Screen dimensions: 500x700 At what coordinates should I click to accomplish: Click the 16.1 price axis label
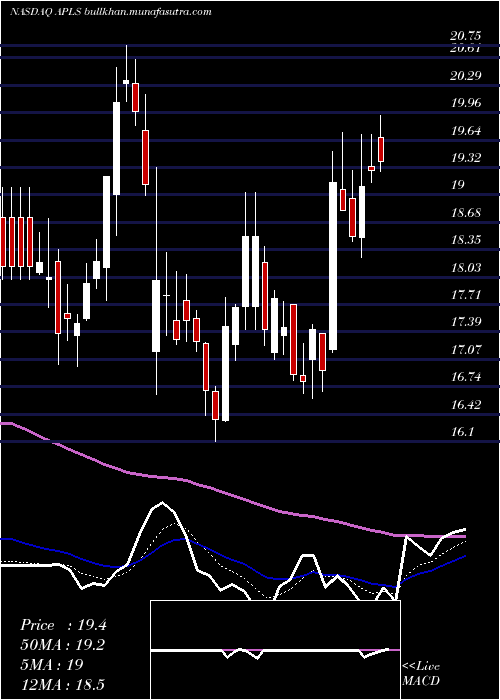462,433
